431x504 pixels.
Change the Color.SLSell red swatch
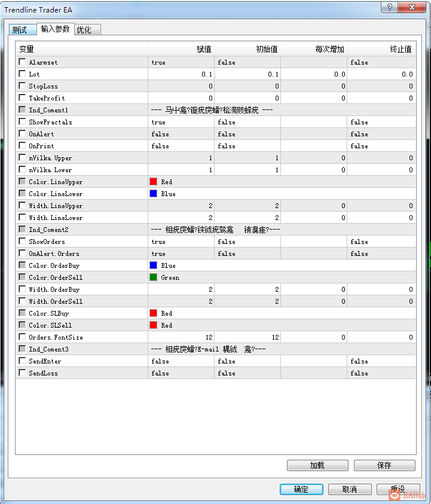coord(153,325)
